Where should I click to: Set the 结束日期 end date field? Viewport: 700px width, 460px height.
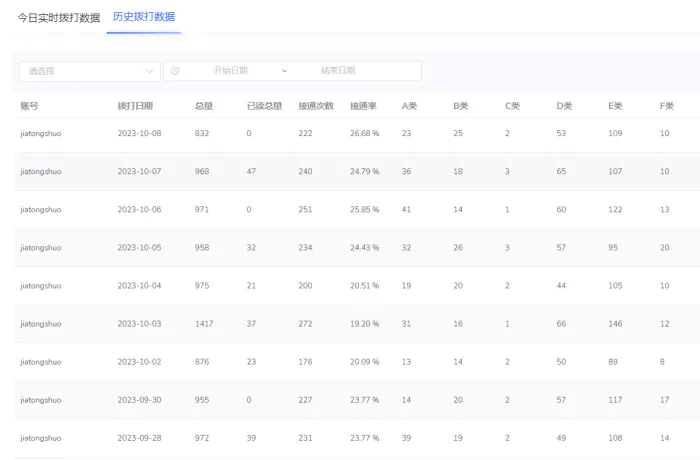click(338, 71)
